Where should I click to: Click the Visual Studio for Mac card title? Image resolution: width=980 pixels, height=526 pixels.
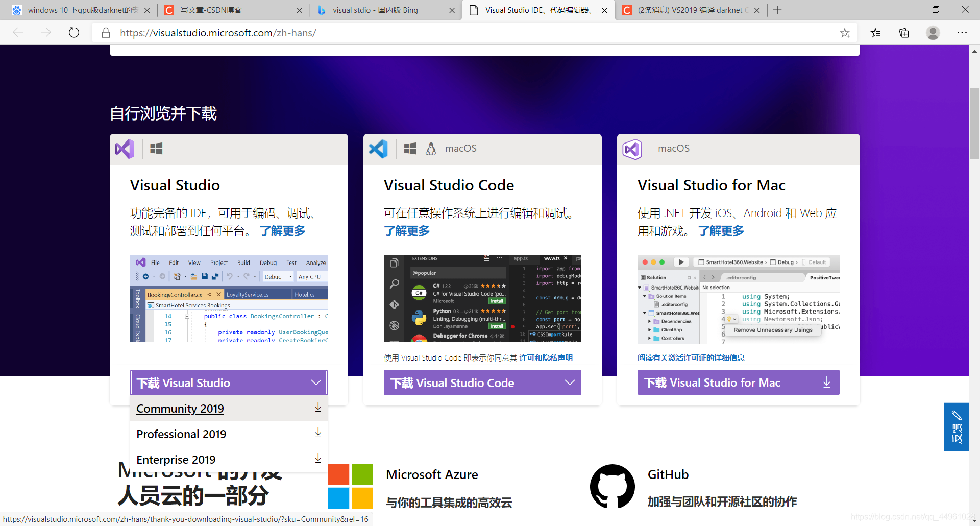pyautogui.click(x=712, y=185)
